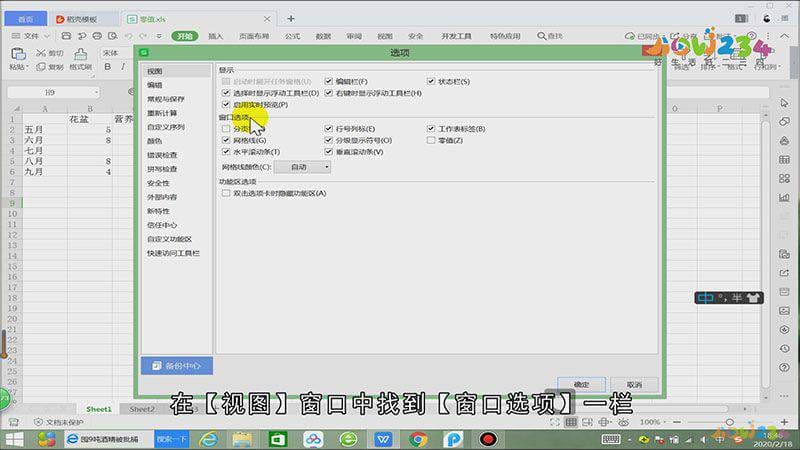This screenshot has height=450, width=800.
Task: Click the Cut (剪切) scissors icon
Action: (x=41, y=53)
